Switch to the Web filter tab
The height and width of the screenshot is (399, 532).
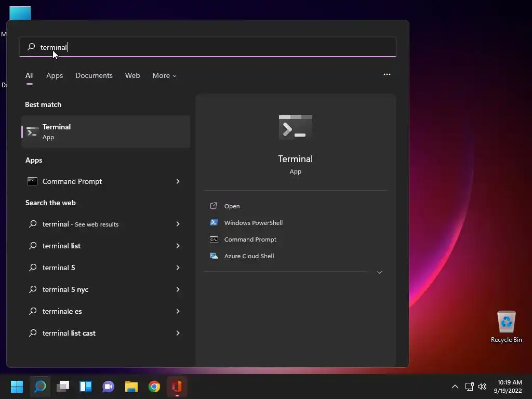coord(132,75)
